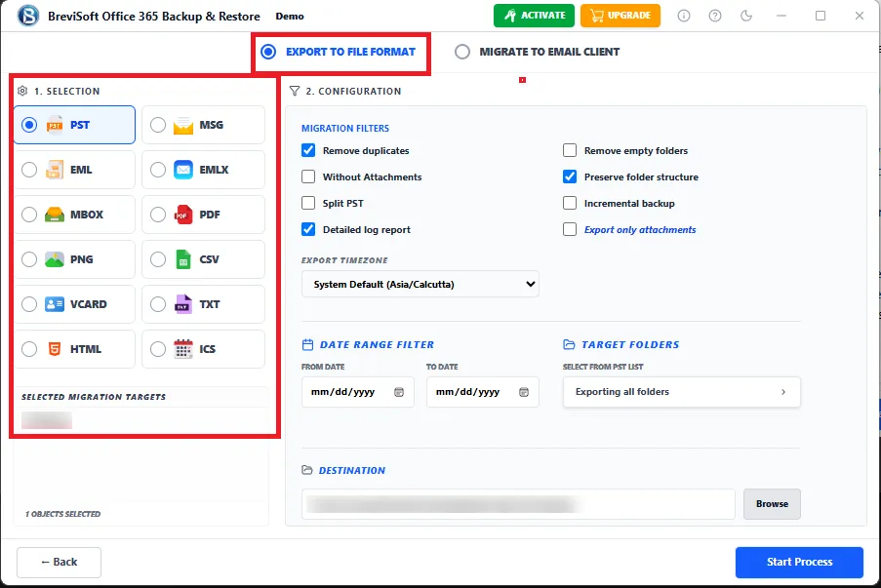This screenshot has height=588, width=881.
Task: Click the Start Process button
Action: (x=799, y=563)
